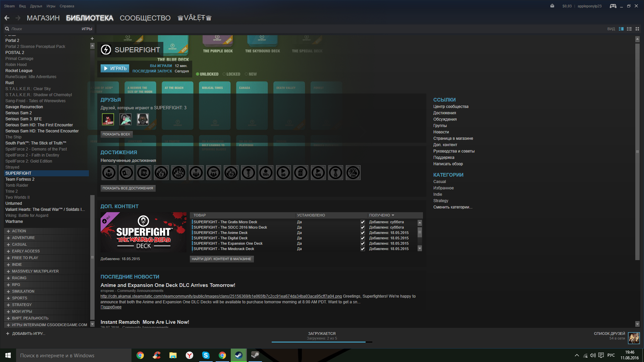Click the plus icon above game list
Screen dimensions: 644x362
click(x=92, y=39)
